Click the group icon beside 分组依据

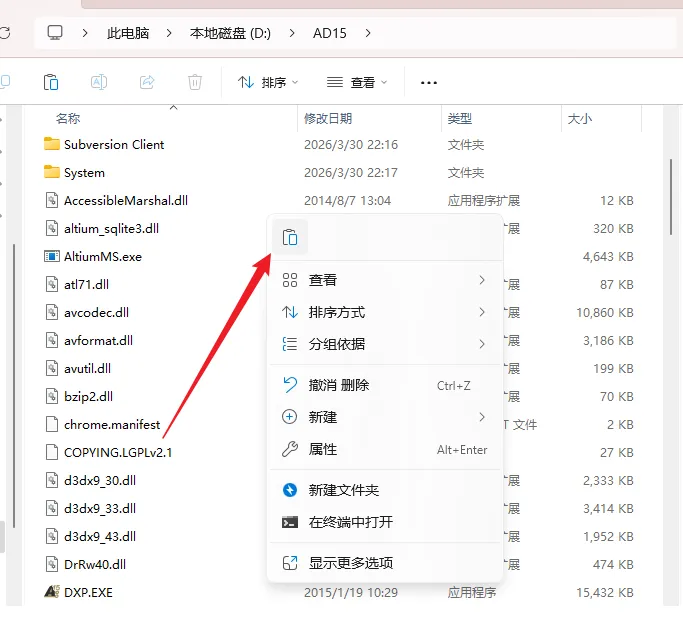pos(290,344)
